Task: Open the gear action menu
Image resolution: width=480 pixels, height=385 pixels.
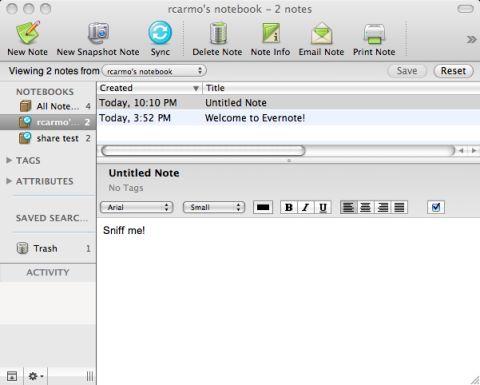Action: pyautogui.click(x=36, y=376)
